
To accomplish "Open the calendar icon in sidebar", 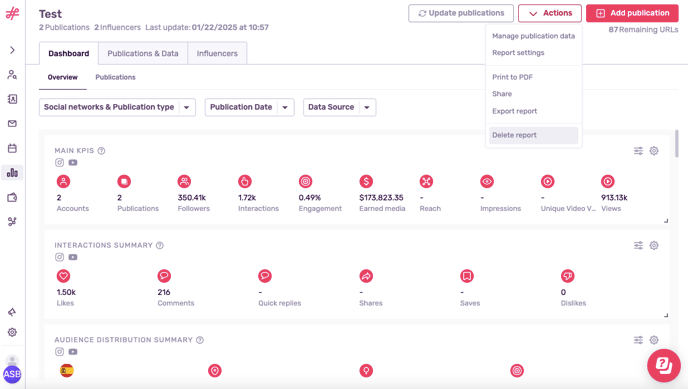I will pyautogui.click(x=12, y=148).
